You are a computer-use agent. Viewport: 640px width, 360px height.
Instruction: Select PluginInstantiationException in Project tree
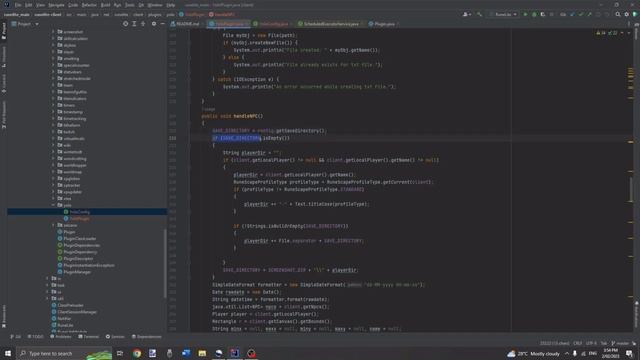[89, 265]
